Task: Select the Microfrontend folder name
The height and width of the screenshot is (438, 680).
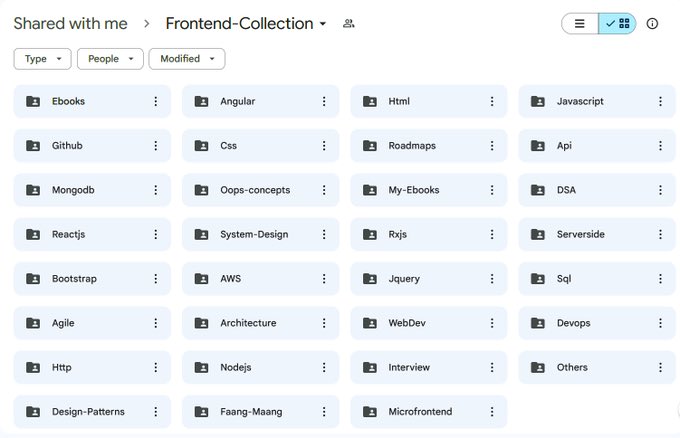Action: point(420,412)
